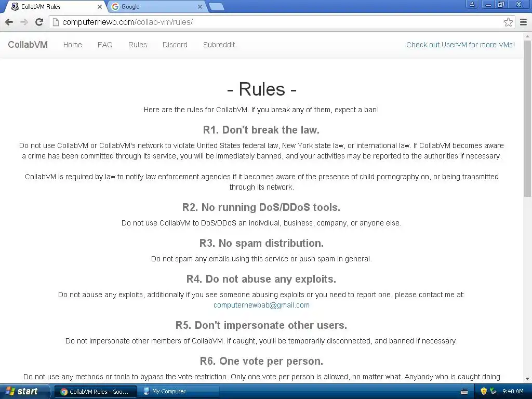Open the Chrome hamburger menu

(x=524, y=22)
